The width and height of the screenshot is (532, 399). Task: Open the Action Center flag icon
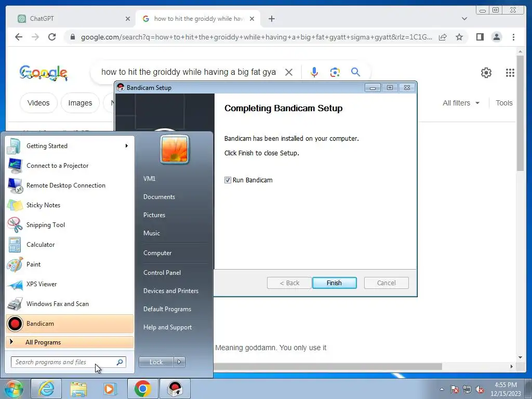[454, 390]
